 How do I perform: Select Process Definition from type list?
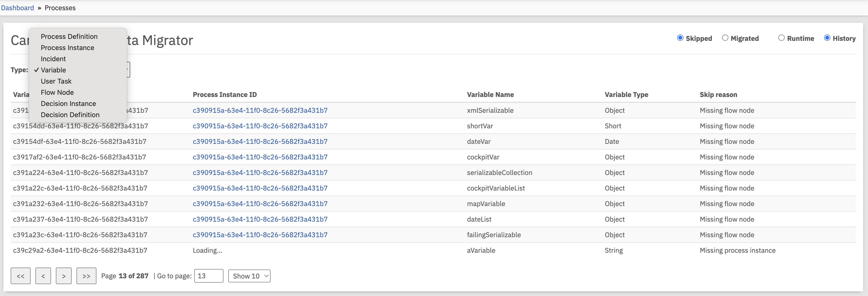69,36
